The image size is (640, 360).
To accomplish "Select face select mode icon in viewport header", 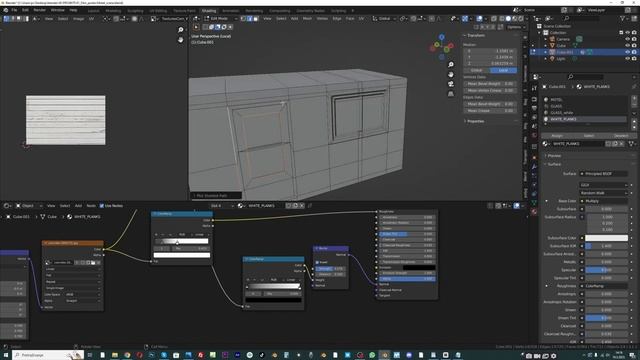I will (256, 18).
